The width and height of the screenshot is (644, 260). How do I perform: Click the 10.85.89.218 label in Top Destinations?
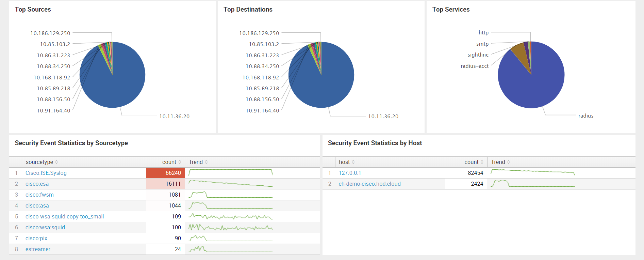click(262, 89)
